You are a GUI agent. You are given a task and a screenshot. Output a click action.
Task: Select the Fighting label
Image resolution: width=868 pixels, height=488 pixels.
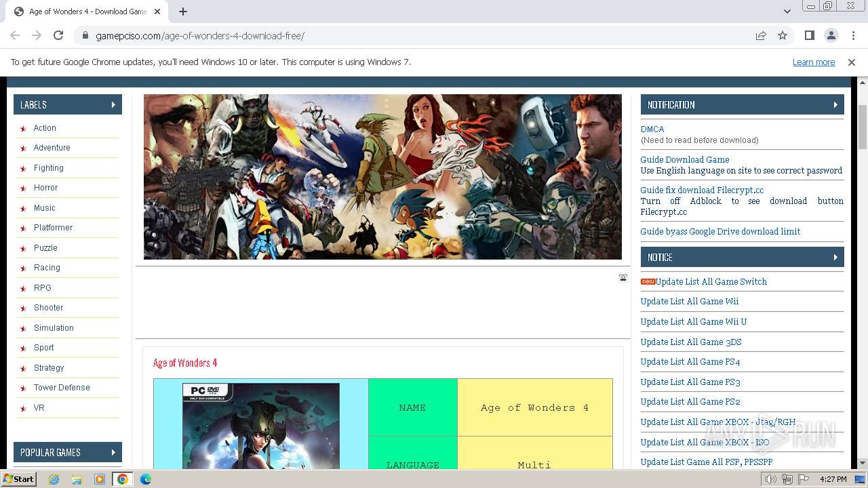[49, 168]
